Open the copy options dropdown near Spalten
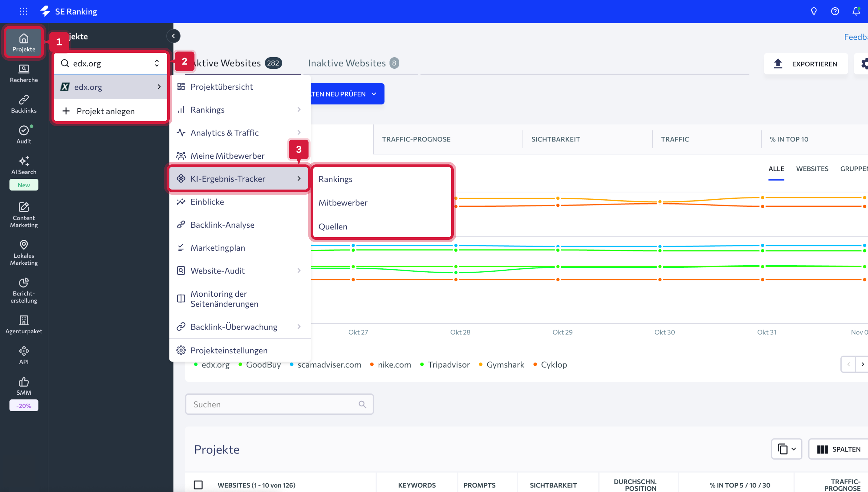The image size is (868, 492). (x=786, y=449)
